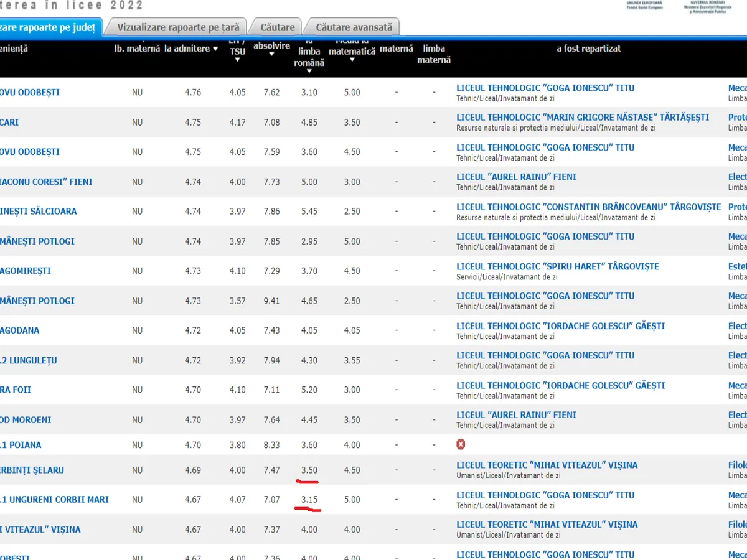Open Liceul Tehnologic Marin Grigore Năstase Tărtășești link
Image resolution: width=747 pixels, height=560 pixels.
583,118
